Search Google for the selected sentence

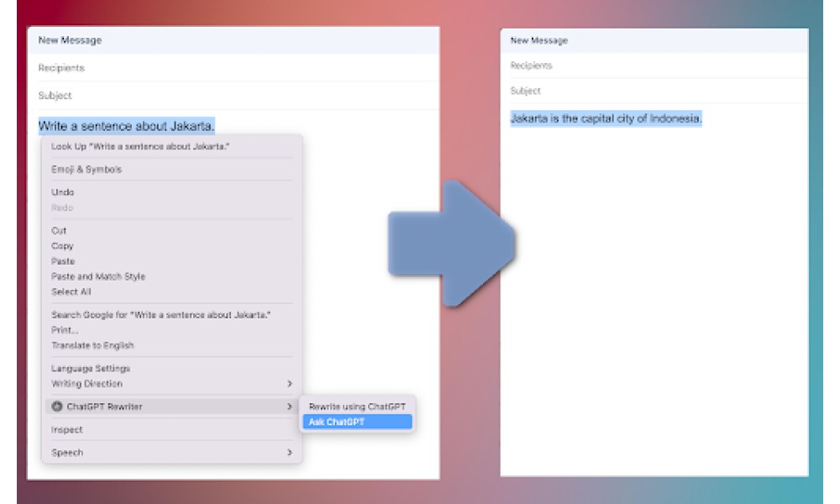pyautogui.click(x=160, y=315)
